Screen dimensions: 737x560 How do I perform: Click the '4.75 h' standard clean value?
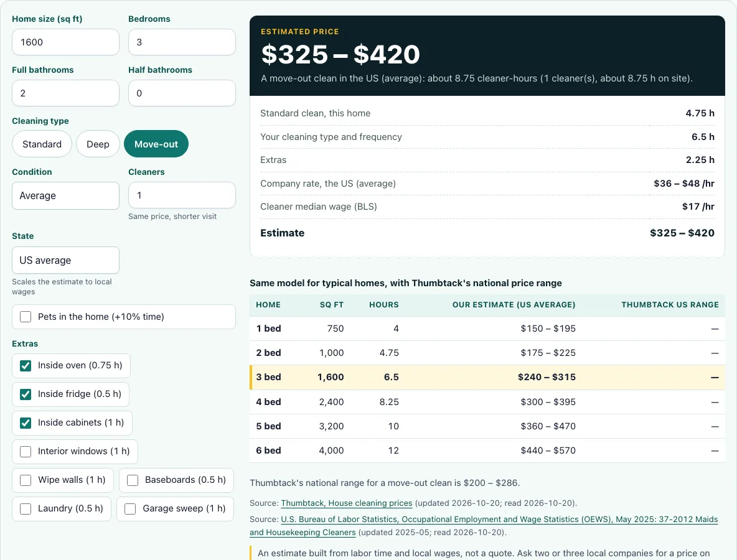[x=700, y=113]
